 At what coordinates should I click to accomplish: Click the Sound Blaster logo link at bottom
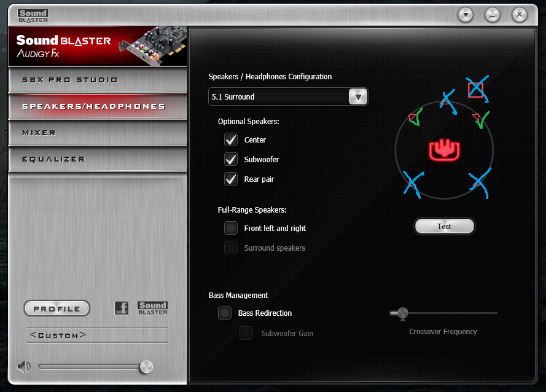click(x=152, y=308)
